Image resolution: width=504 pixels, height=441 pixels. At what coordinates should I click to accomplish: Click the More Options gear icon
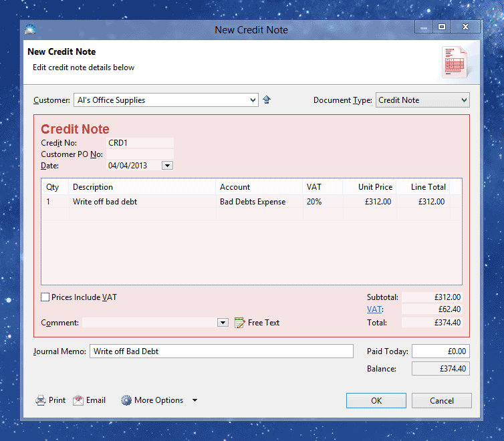coord(126,400)
